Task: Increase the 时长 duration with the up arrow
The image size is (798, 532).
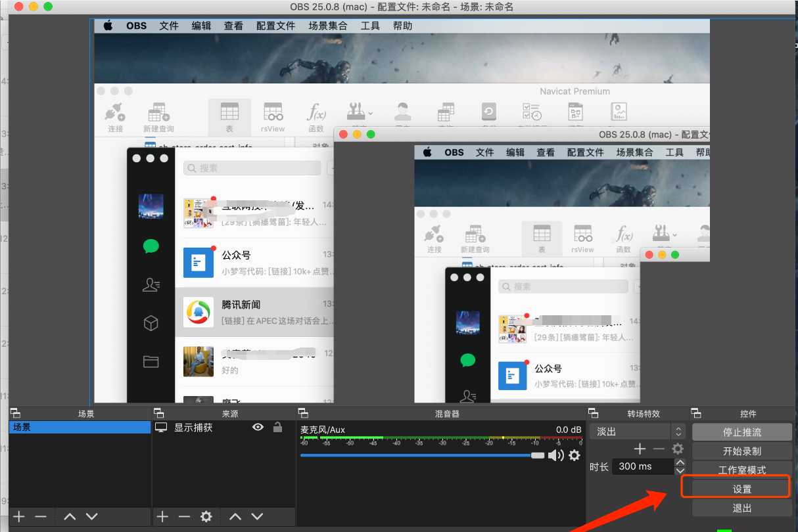Action: click(680, 462)
